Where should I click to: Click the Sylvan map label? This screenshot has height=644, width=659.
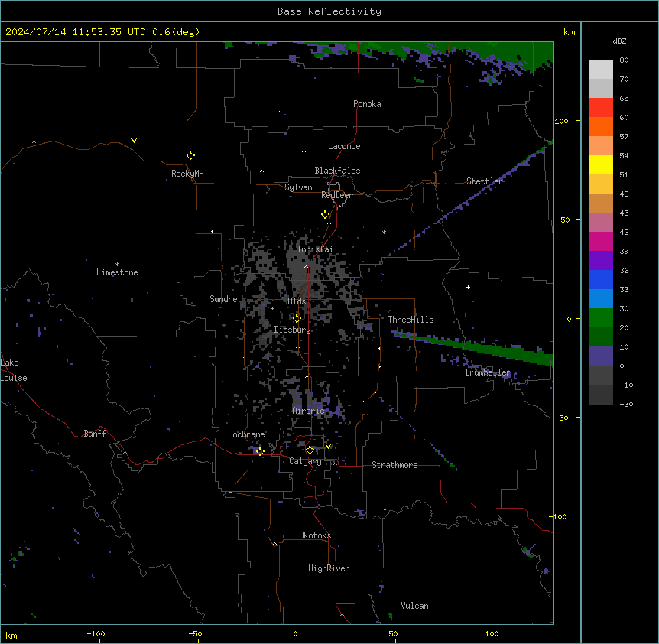[298, 187]
